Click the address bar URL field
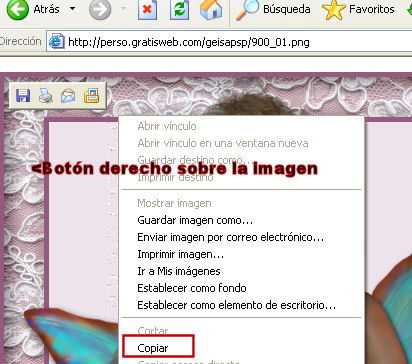The width and height of the screenshot is (412, 364). (x=229, y=42)
